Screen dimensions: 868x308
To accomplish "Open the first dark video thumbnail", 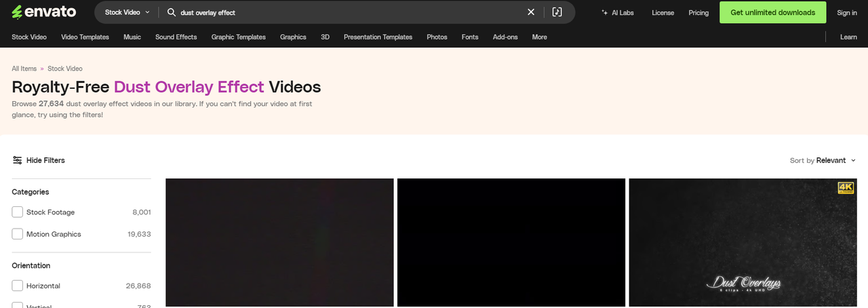I will point(279,242).
